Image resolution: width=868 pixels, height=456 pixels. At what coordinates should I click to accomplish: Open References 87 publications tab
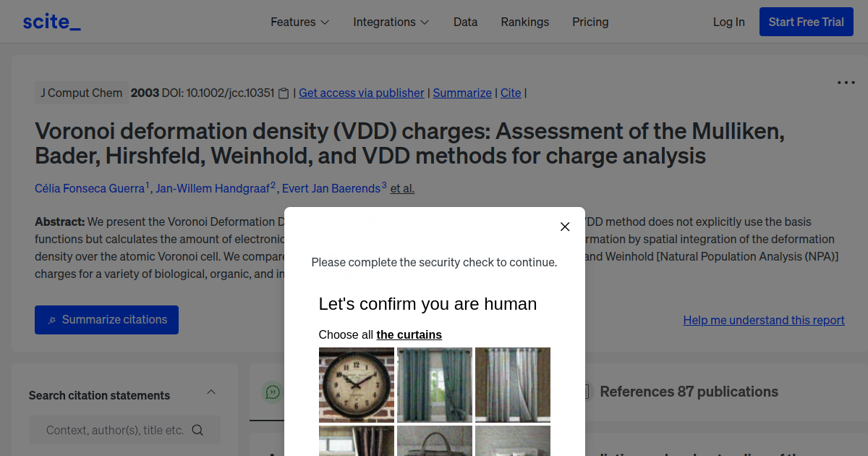pyautogui.click(x=689, y=392)
